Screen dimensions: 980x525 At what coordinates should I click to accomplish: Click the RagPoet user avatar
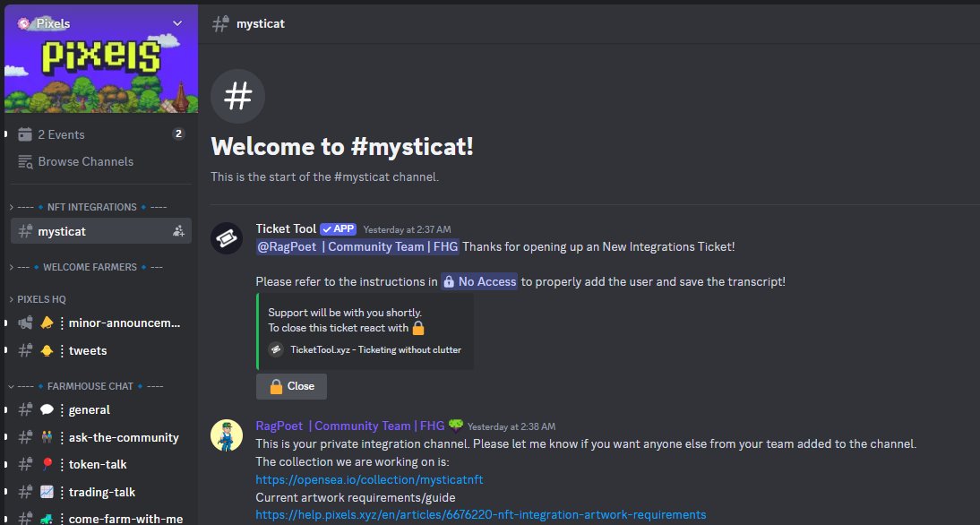pos(227,435)
